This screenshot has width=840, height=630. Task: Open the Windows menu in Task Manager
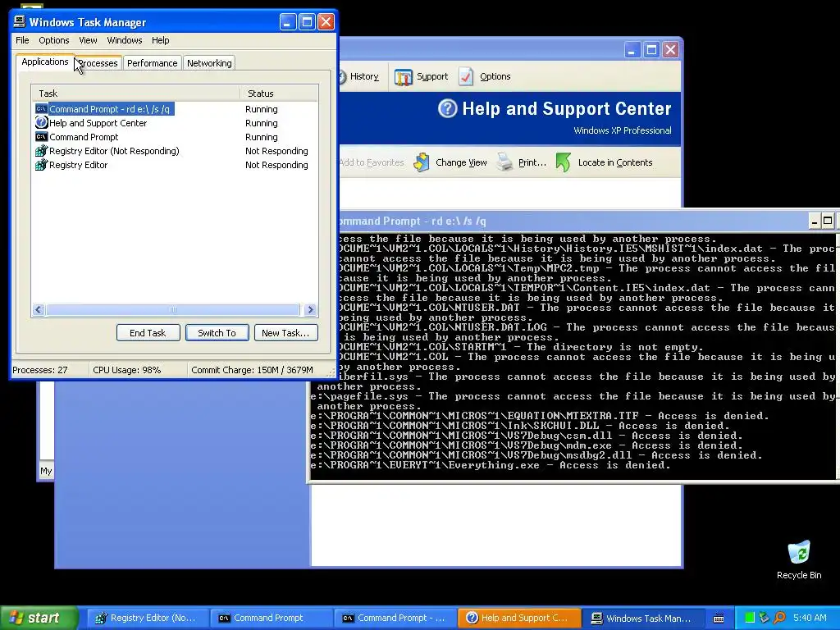(125, 40)
